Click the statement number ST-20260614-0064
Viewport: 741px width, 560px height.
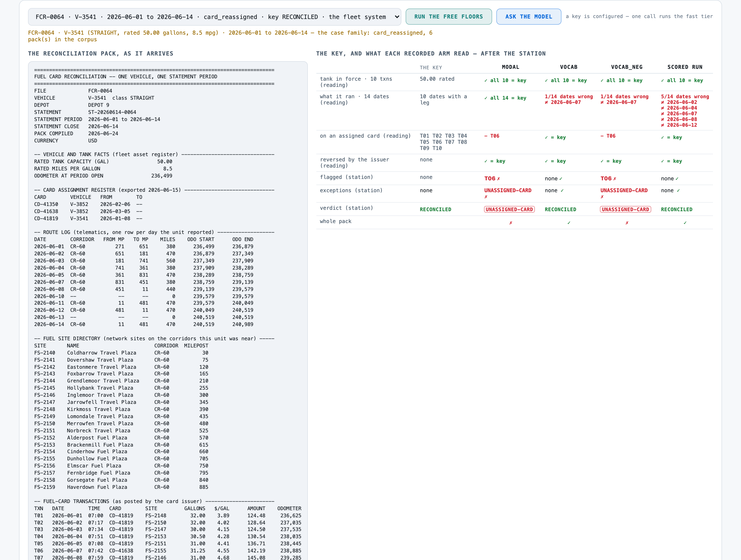pyautogui.click(x=112, y=112)
